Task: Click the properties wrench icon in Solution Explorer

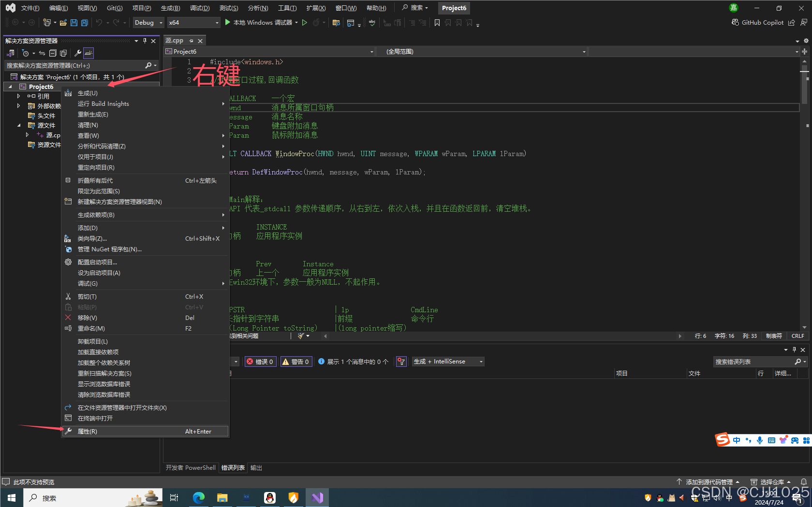Action: [x=78, y=53]
